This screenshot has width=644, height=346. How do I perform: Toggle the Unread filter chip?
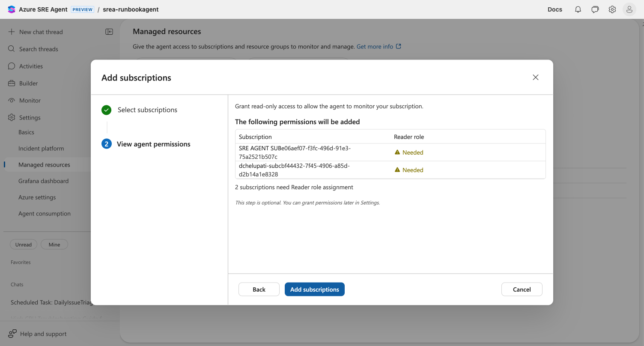24,245
